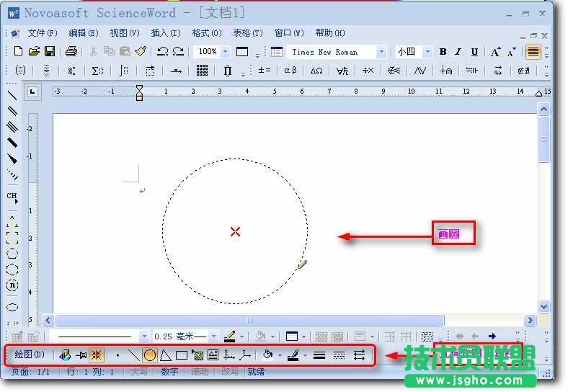
Task: Open Greek uppercase ΑΩ symbol palette
Action: [316, 71]
